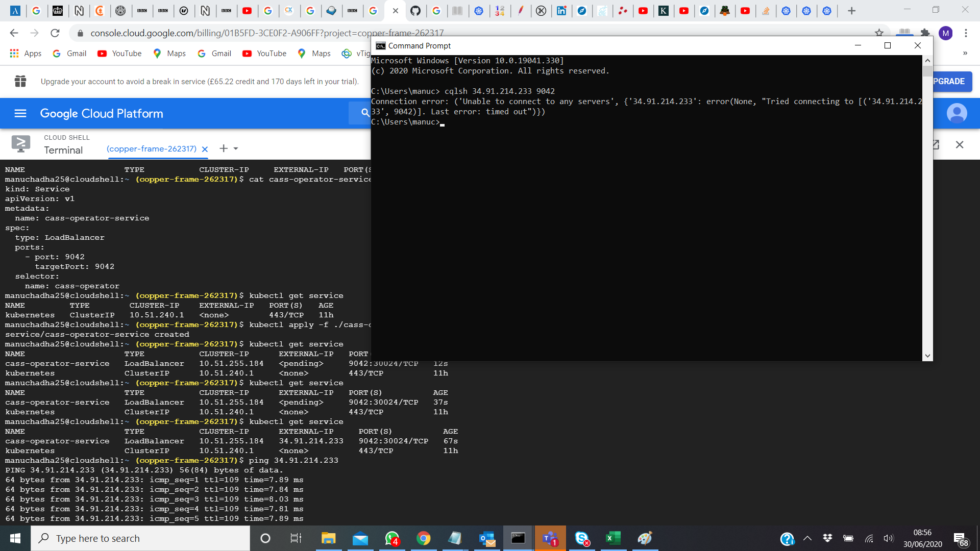Show hidden system tray icons
The image size is (980, 551).
(x=807, y=538)
